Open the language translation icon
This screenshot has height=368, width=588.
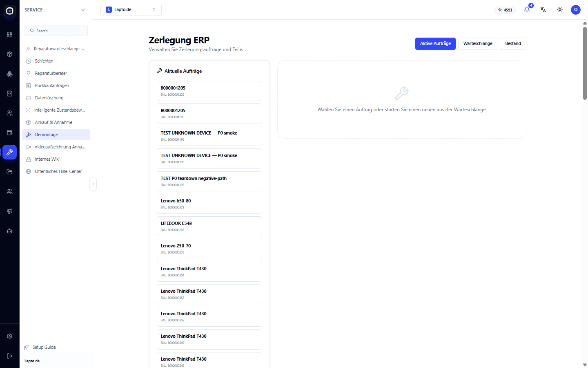543,10
